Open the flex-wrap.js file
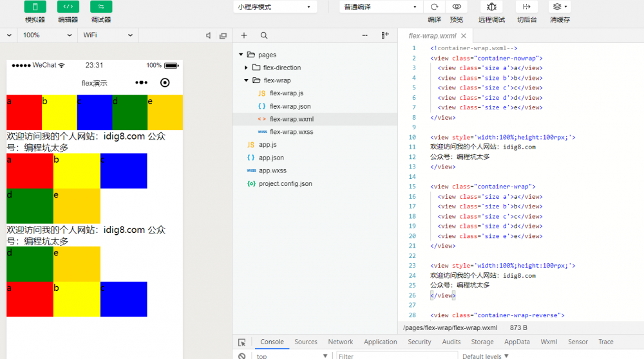This screenshot has width=644, height=359. point(286,93)
